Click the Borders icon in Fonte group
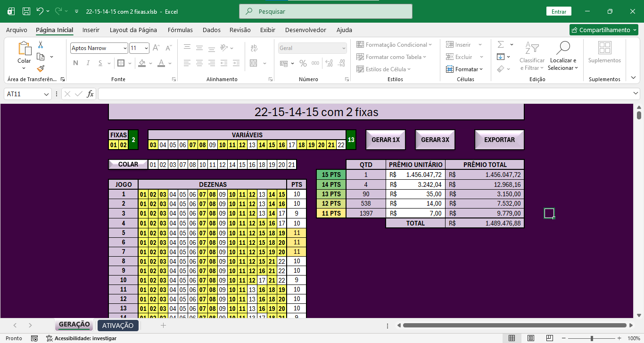This screenshot has width=644, height=343. point(121,63)
